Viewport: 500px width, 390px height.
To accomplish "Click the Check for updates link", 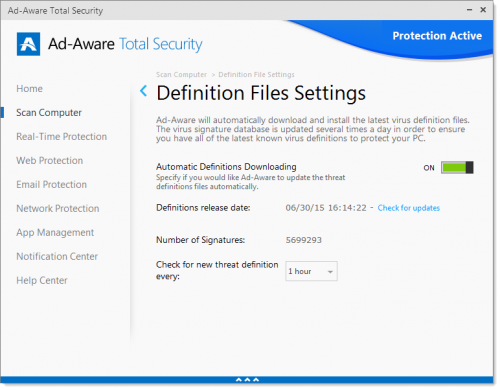I will coord(409,208).
